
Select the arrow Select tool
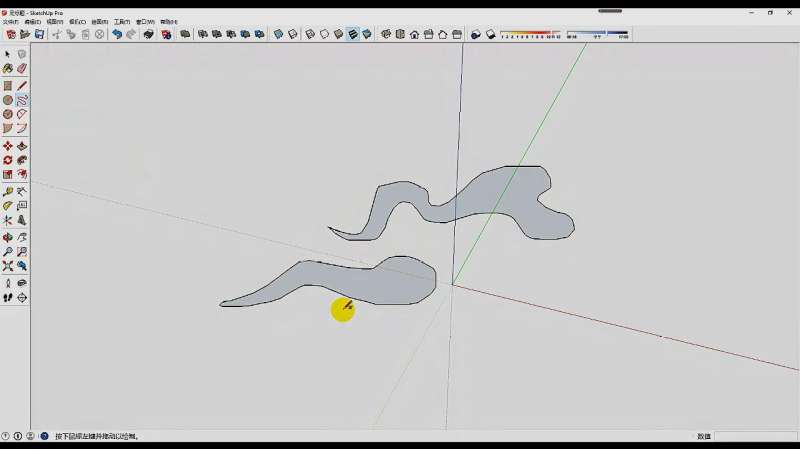coord(8,54)
